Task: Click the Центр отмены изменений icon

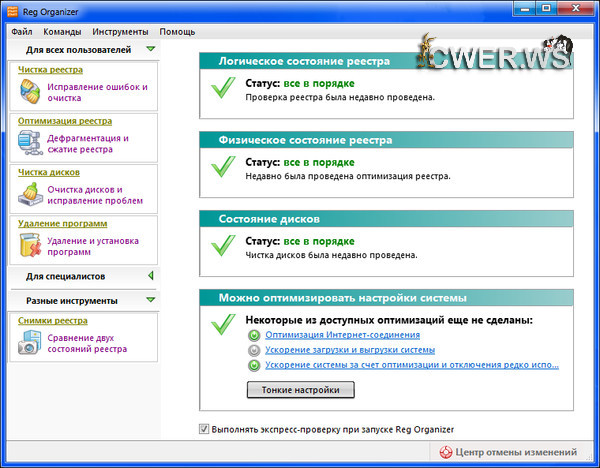Action: click(x=445, y=453)
